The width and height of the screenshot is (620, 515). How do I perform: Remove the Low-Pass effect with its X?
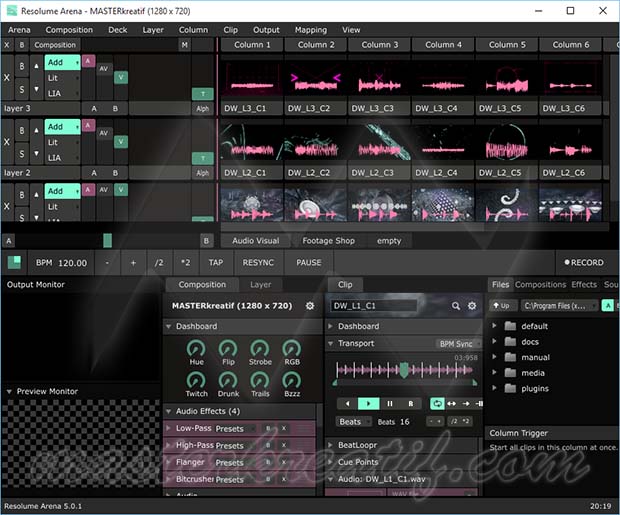(x=284, y=428)
